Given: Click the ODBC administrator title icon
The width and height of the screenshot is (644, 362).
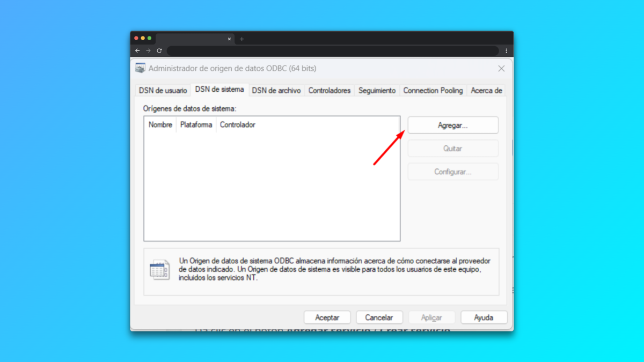Looking at the screenshot, I should [x=140, y=68].
